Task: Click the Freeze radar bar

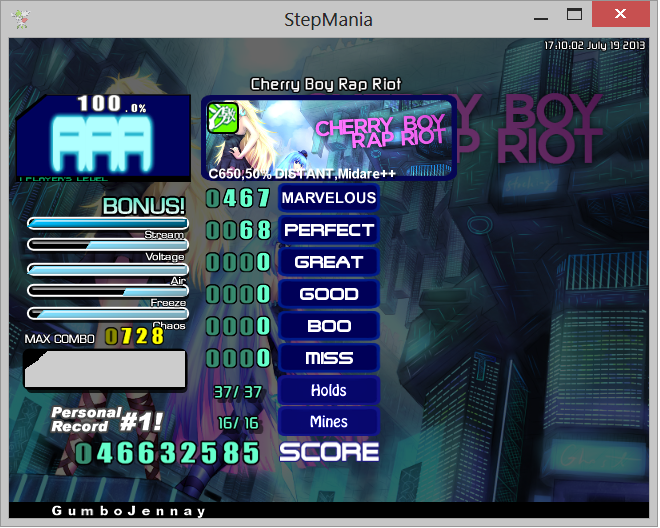Action: pyautogui.click(x=108, y=291)
